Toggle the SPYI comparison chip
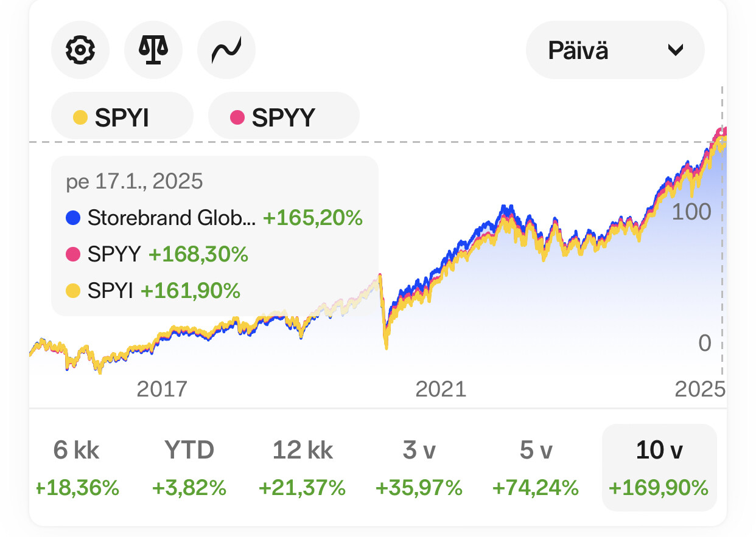756x537 pixels. pos(122,117)
